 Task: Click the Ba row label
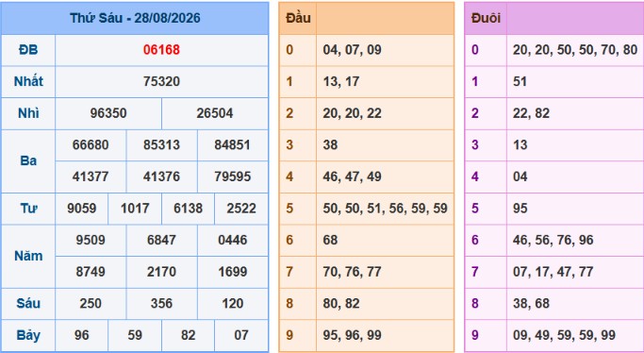[x=28, y=160]
